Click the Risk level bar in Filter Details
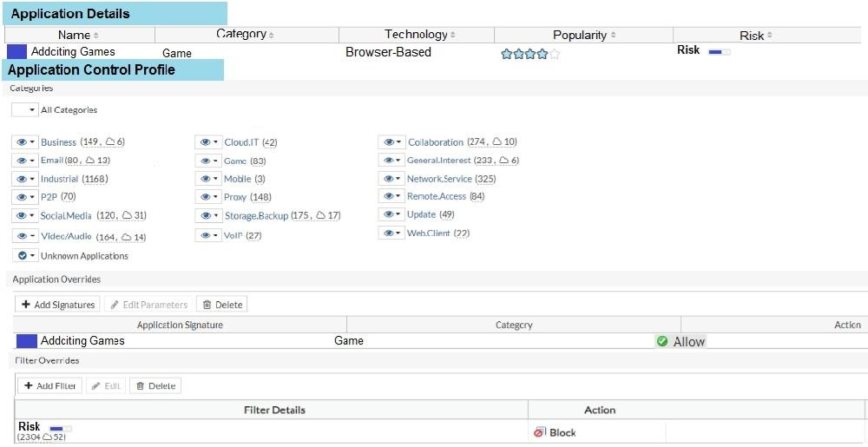 [60, 428]
